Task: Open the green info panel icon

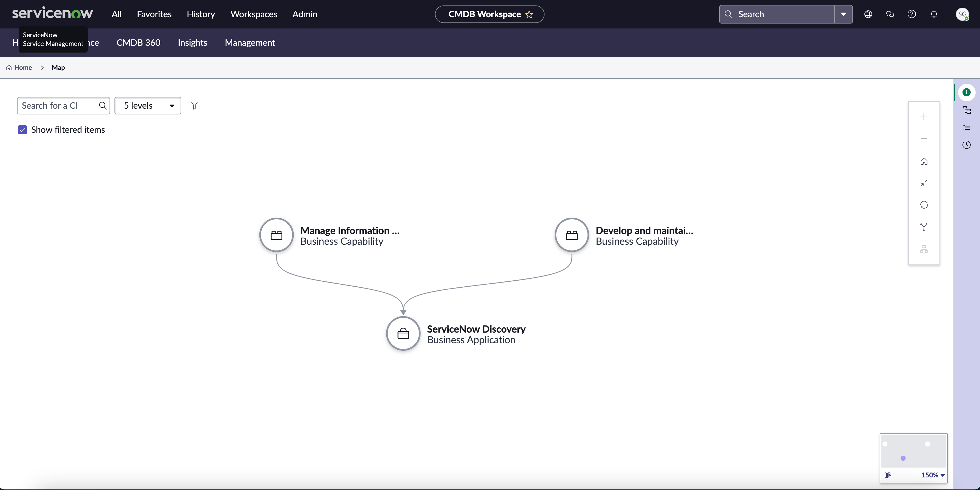Action: [x=966, y=92]
